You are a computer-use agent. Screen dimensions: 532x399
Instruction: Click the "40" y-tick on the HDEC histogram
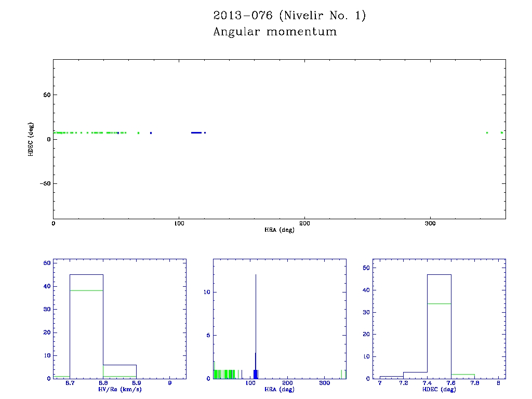point(366,290)
